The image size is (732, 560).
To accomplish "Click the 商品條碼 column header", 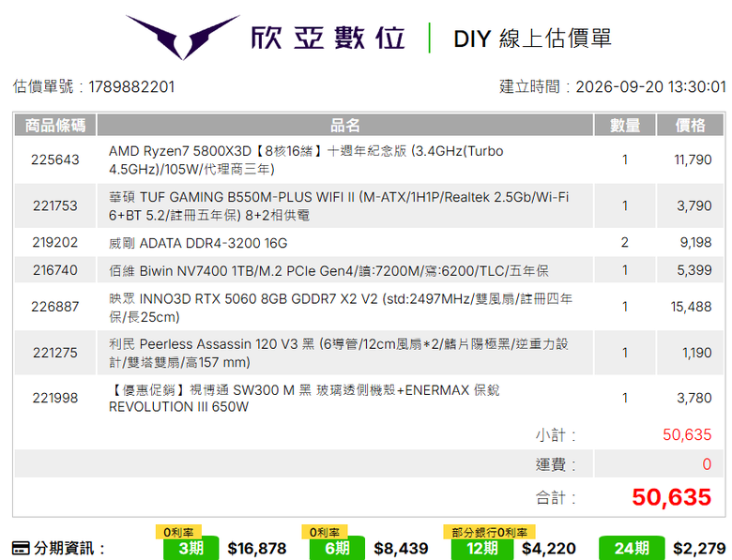I will click(x=55, y=125).
